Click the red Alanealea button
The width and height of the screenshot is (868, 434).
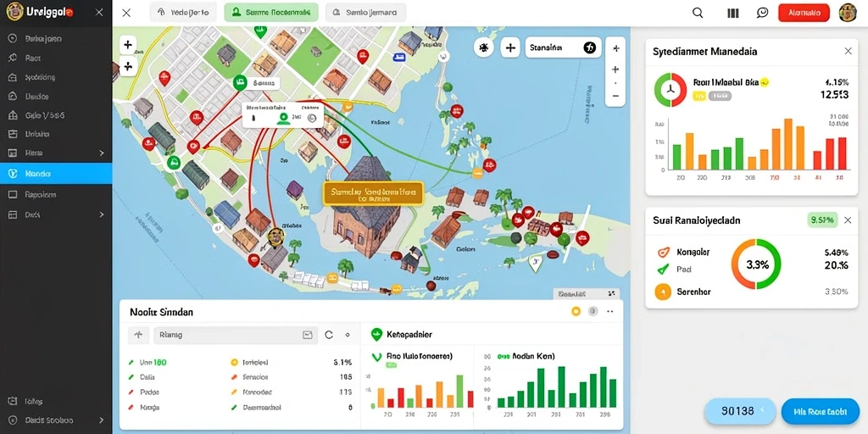tap(804, 13)
